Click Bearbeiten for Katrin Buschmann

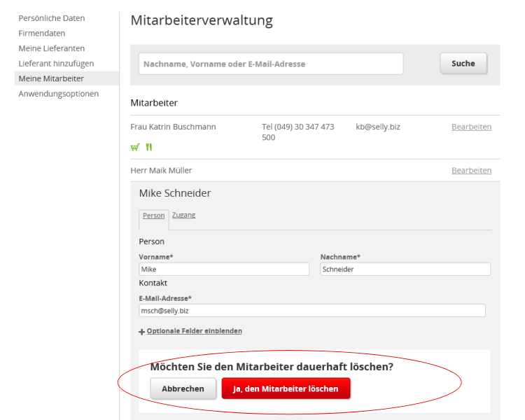[x=471, y=127]
